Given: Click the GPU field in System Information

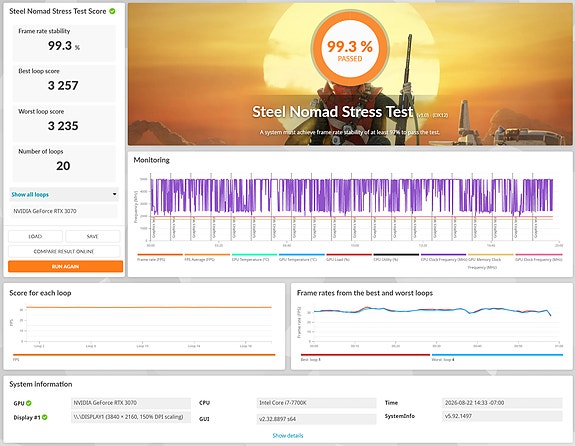Looking at the screenshot, I should 131,403.
